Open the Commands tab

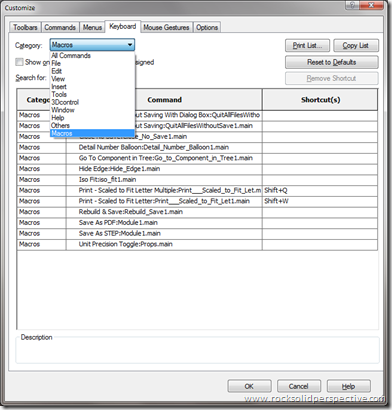tap(60, 27)
